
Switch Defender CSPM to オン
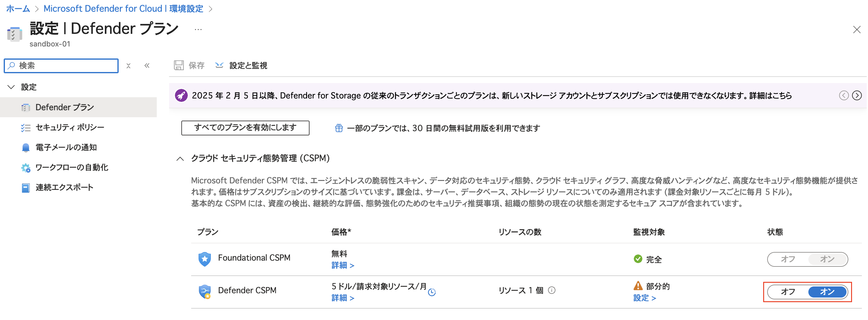pyautogui.click(x=827, y=292)
